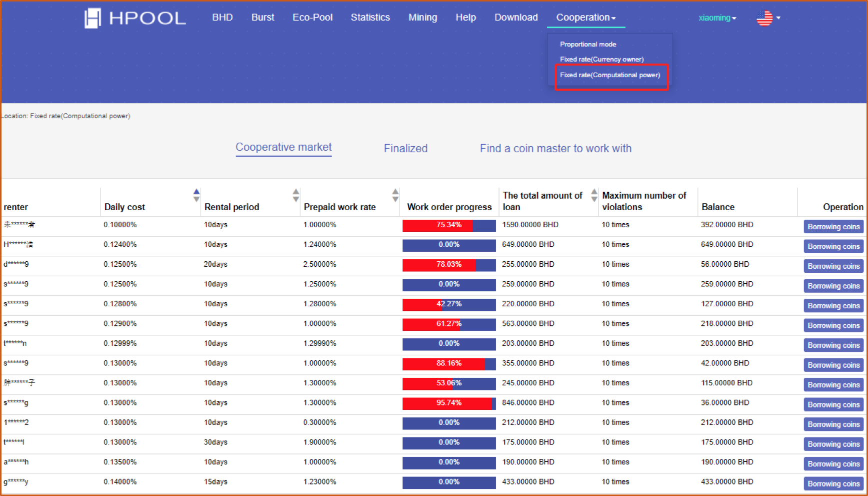Click the 15days rental period cell
This screenshot has width=868, height=496.
215,482
